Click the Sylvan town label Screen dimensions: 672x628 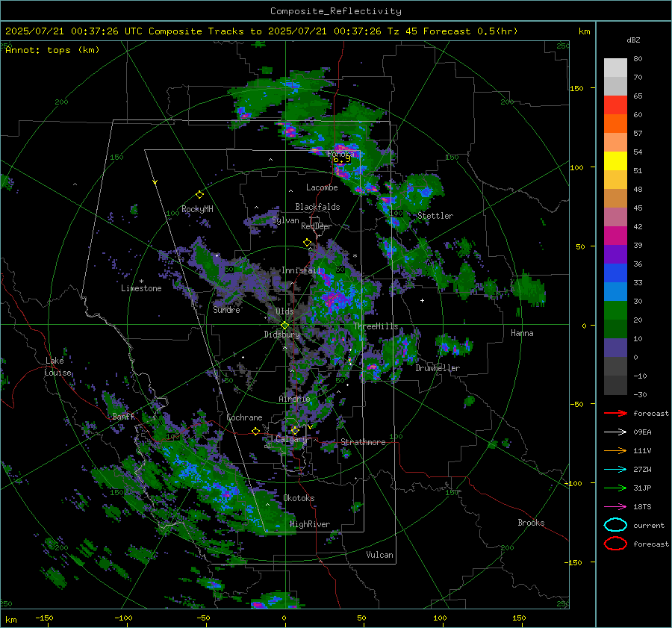pyautogui.click(x=285, y=221)
